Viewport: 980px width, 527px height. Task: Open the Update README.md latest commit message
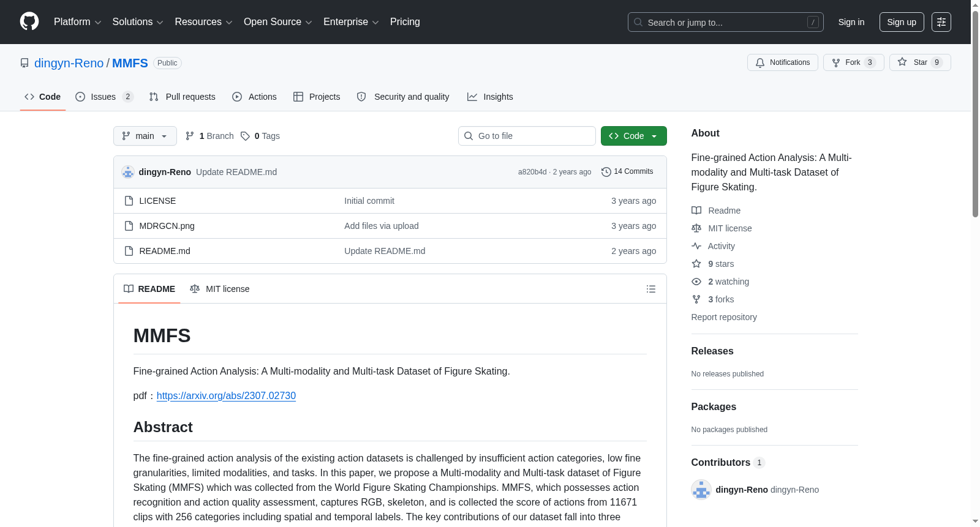click(x=236, y=172)
